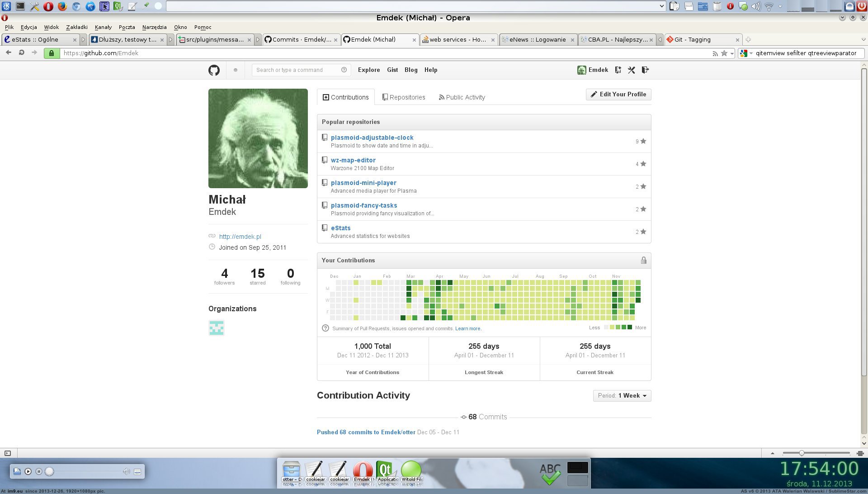Click the organization avatar
868x494 pixels.
coord(217,328)
